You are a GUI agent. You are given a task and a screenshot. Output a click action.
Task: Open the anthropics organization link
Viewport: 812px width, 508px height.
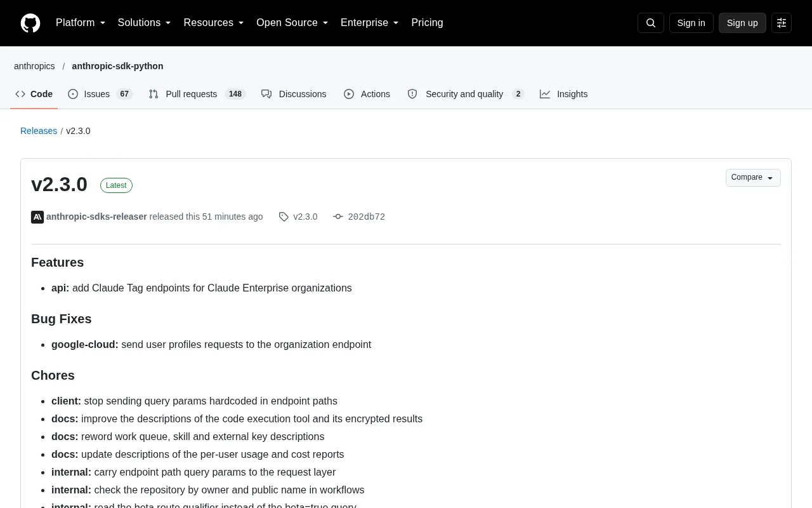[x=34, y=66]
